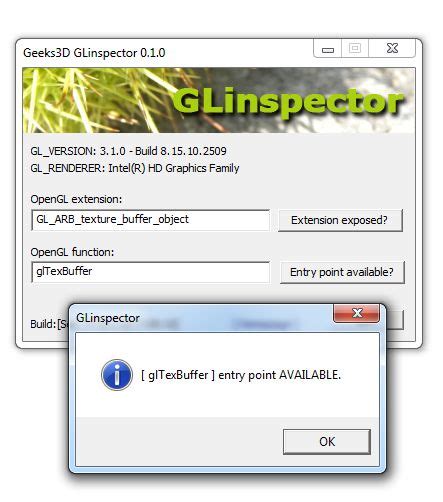Click the GL_RENDERER Intel HD Graphics line
The width and height of the screenshot is (443, 502).
(x=135, y=168)
